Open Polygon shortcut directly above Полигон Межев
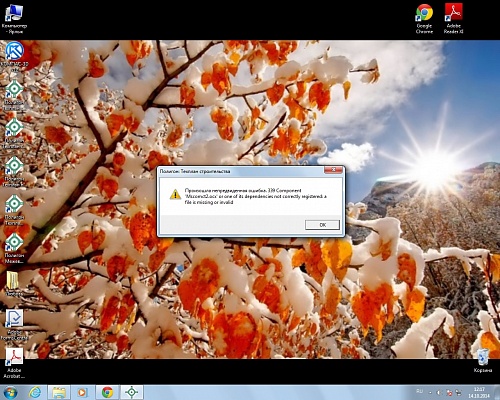500x400 pixels. 14,210
